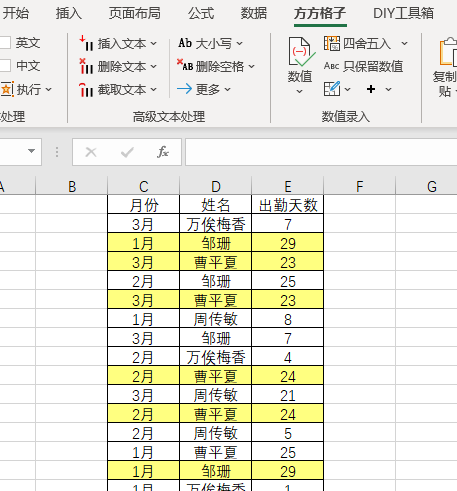Click the 复制粘贴 clipboard icon

pos(448,52)
